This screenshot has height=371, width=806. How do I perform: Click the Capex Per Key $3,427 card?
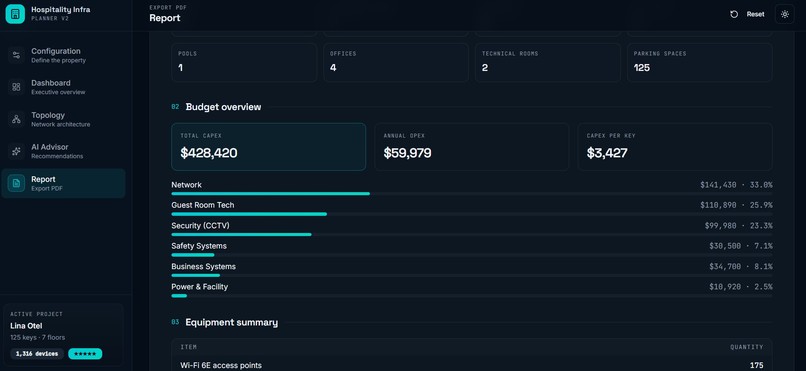click(675, 146)
